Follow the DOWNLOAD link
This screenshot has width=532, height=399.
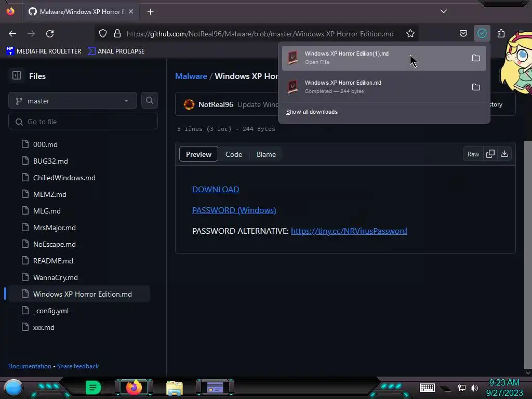[x=216, y=189]
